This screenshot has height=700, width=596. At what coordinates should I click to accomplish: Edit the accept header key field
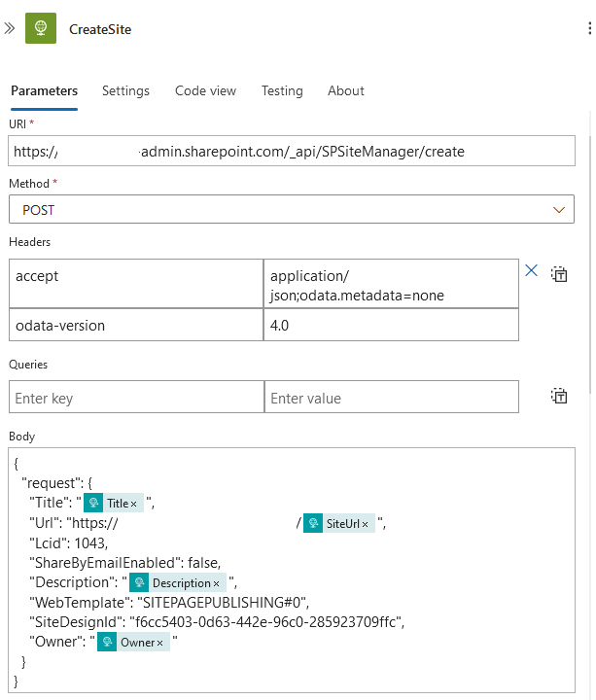(136, 284)
